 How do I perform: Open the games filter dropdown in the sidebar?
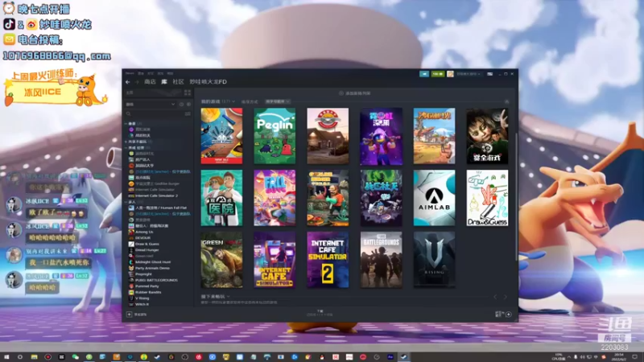pyautogui.click(x=151, y=105)
